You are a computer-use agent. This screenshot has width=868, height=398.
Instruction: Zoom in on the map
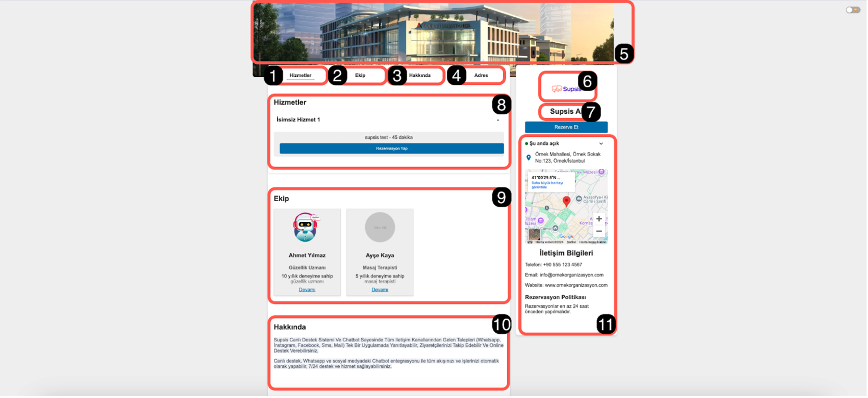click(600, 219)
